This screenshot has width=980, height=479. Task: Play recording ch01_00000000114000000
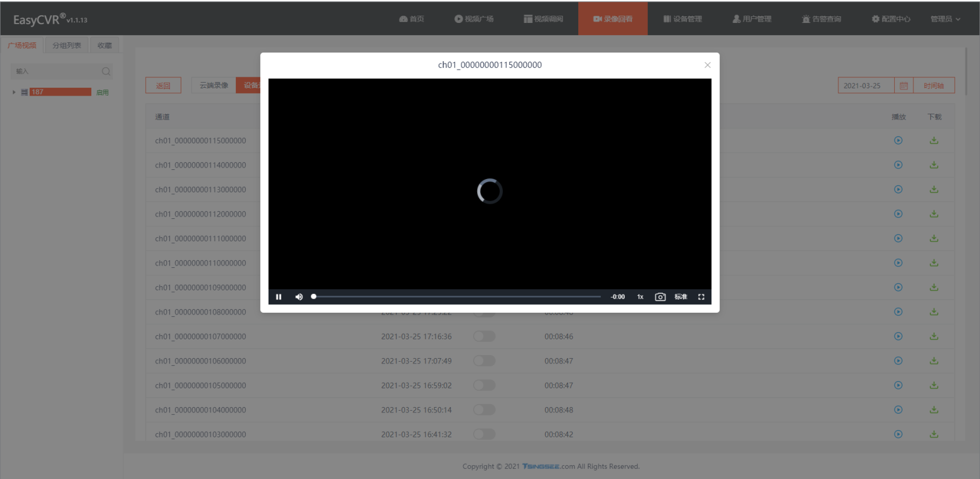pyautogui.click(x=898, y=165)
